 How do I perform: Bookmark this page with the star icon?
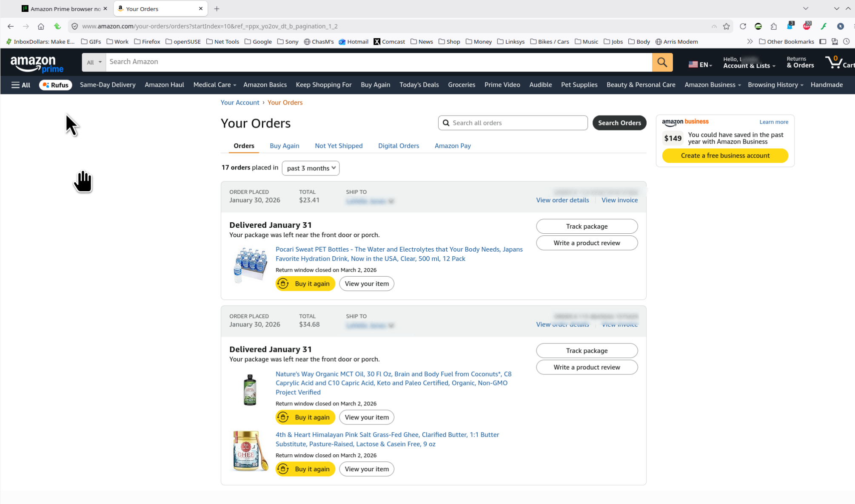[x=727, y=26]
